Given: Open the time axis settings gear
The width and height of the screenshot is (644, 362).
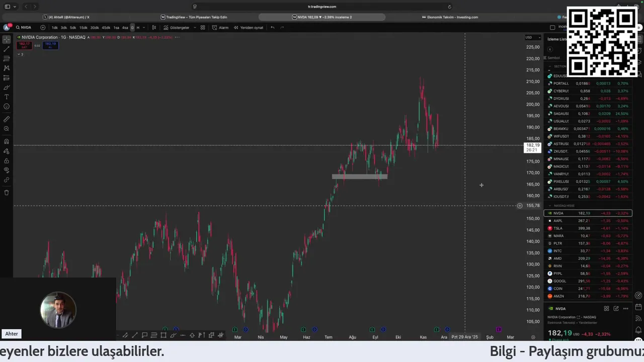Looking at the screenshot, I should [x=533, y=337].
